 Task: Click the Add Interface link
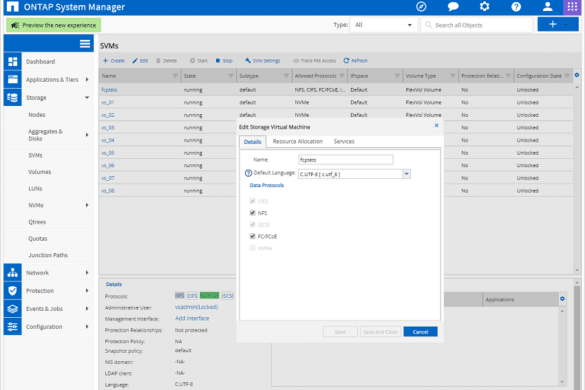tap(192, 318)
